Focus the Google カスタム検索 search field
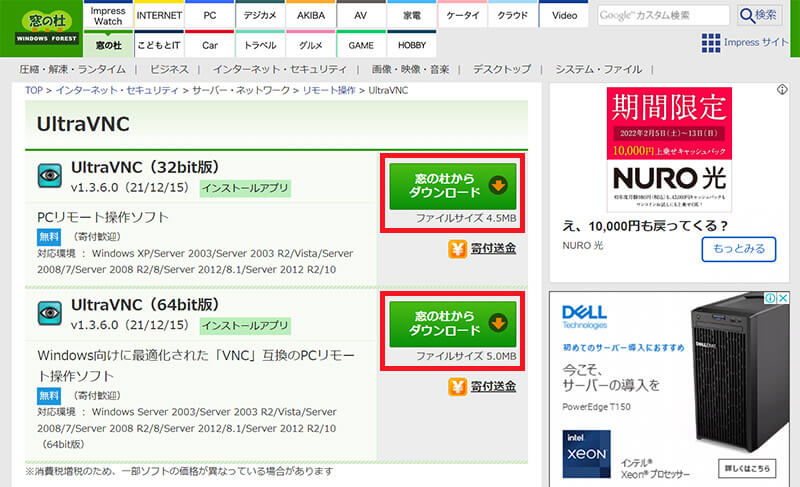This screenshot has width=800, height=487. pos(663,15)
